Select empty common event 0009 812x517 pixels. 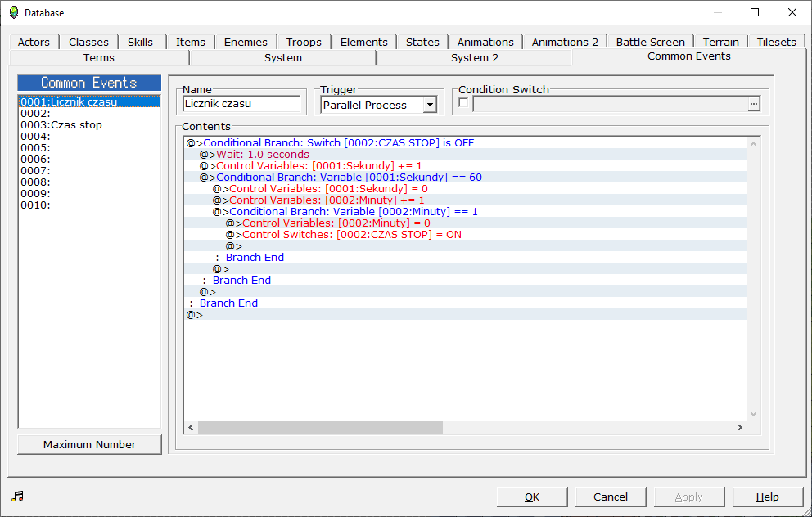[x=89, y=194]
